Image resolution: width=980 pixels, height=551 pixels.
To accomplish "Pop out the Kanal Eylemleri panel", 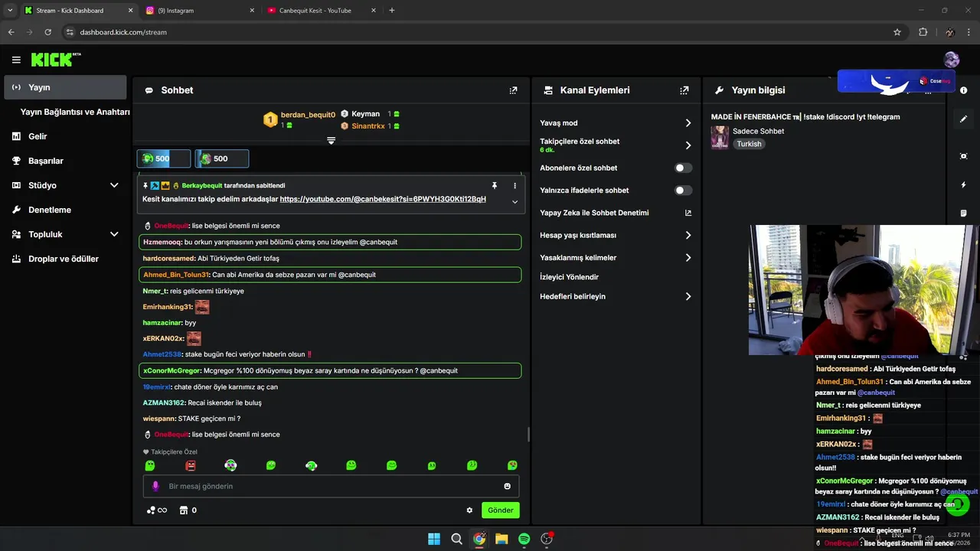I will (684, 90).
